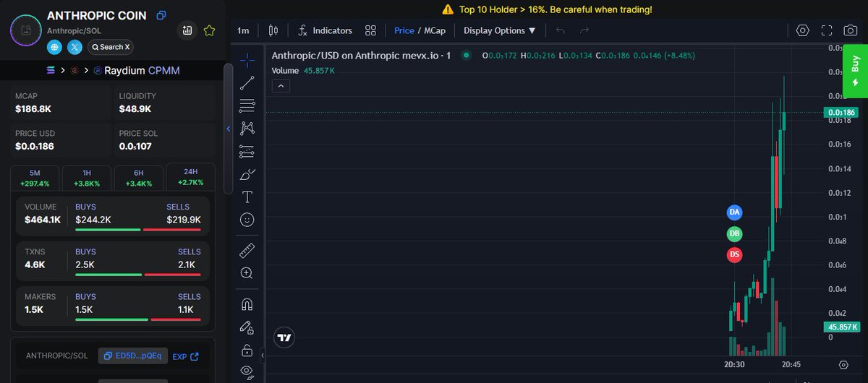The width and height of the screenshot is (868, 383).
Task: Open price axis settings gear at bottom-right
Action: [843, 365]
